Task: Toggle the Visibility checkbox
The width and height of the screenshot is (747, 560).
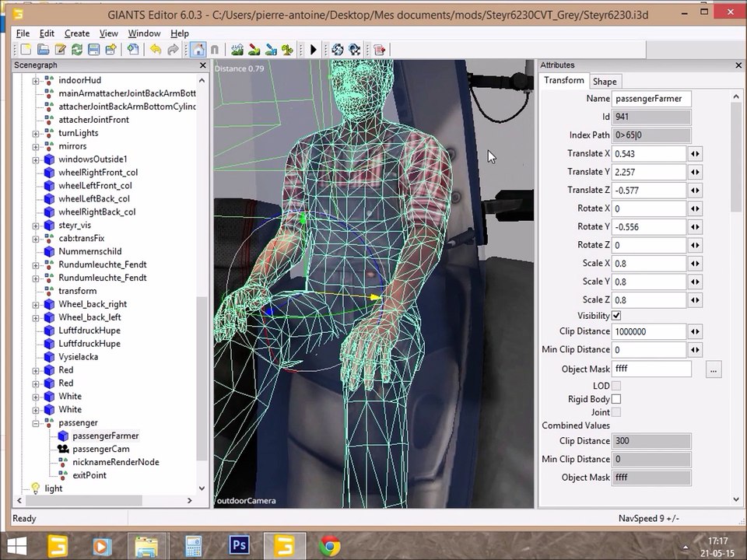Action: click(x=616, y=316)
